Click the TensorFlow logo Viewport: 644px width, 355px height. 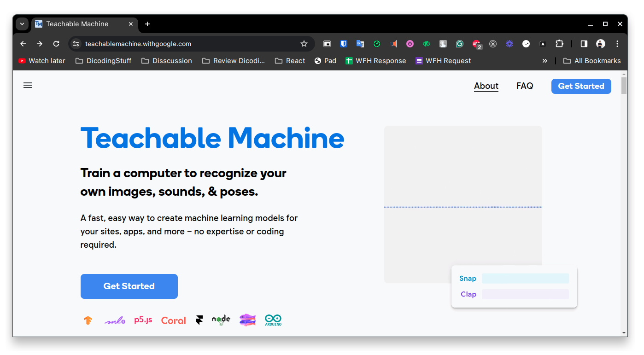pyautogui.click(x=88, y=320)
